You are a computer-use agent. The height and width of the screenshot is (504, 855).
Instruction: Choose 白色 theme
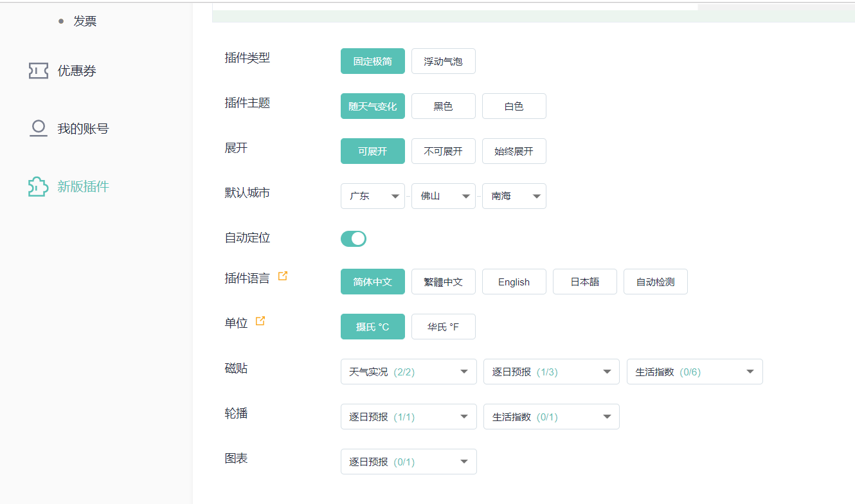514,106
